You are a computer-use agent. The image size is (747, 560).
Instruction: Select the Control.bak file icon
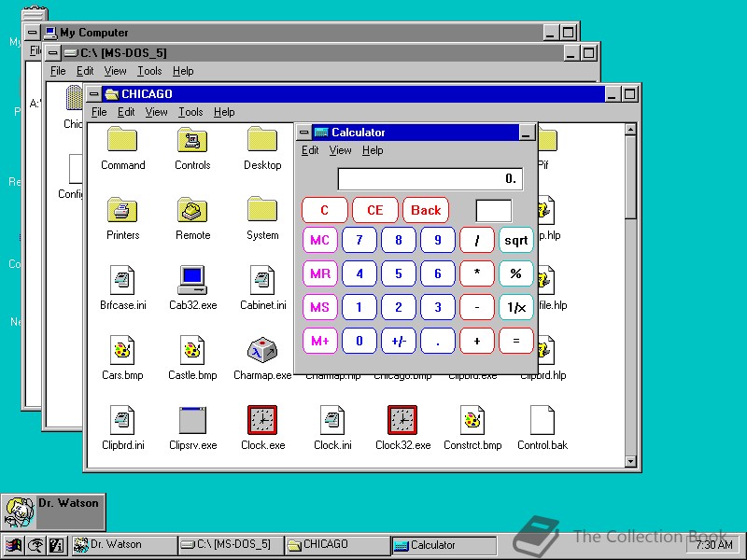pyautogui.click(x=543, y=419)
